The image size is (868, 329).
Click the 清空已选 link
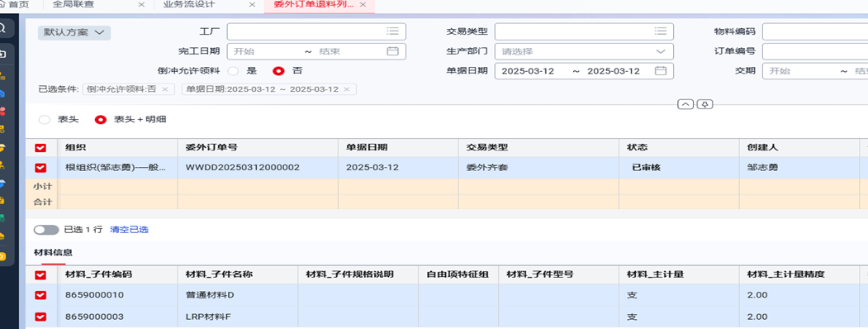(129, 229)
